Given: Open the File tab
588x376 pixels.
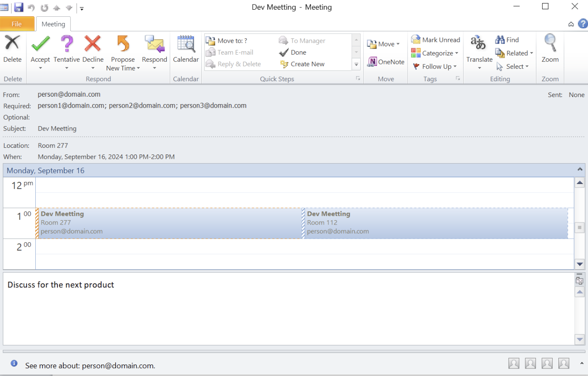Looking at the screenshot, I should pyautogui.click(x=17, y=24).
